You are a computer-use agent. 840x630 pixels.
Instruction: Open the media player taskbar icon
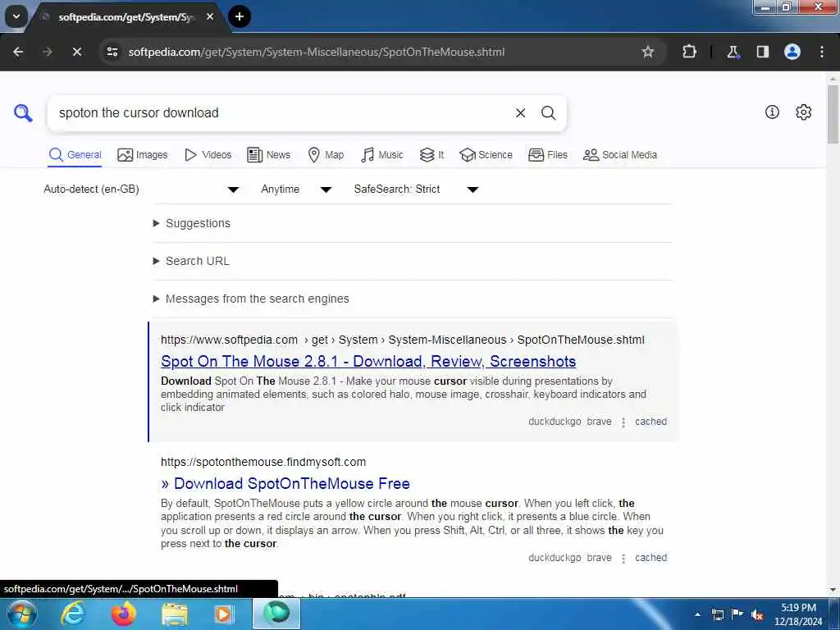pyautogui.click(x=224, y=614)
